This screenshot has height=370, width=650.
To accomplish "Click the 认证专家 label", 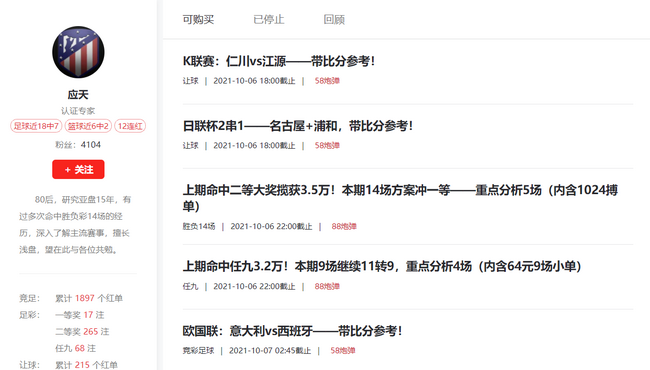I will point(78,111).
